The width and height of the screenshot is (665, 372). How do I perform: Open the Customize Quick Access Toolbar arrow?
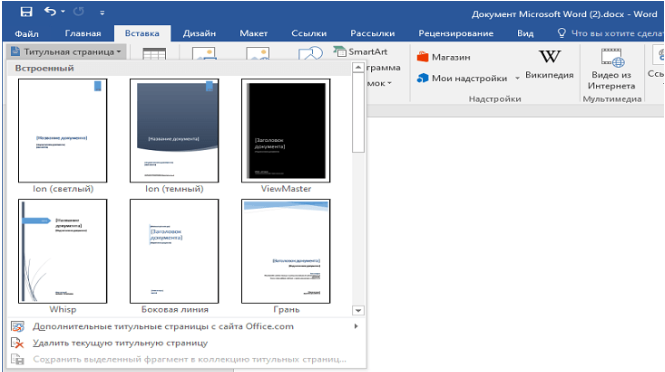pyautogui.click(x=102, y=13)
